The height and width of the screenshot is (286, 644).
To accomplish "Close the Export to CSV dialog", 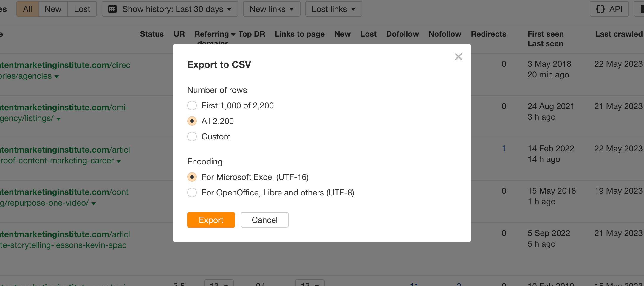I will coord(458,57).
